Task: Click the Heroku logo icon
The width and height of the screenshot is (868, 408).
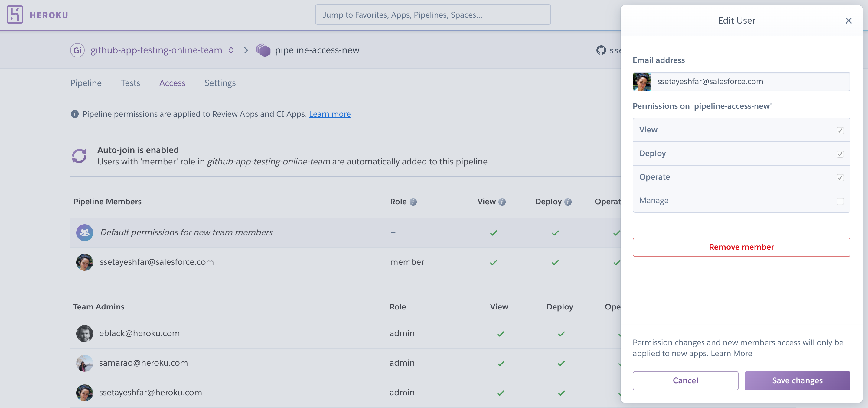Action: [x=15, y=15]
